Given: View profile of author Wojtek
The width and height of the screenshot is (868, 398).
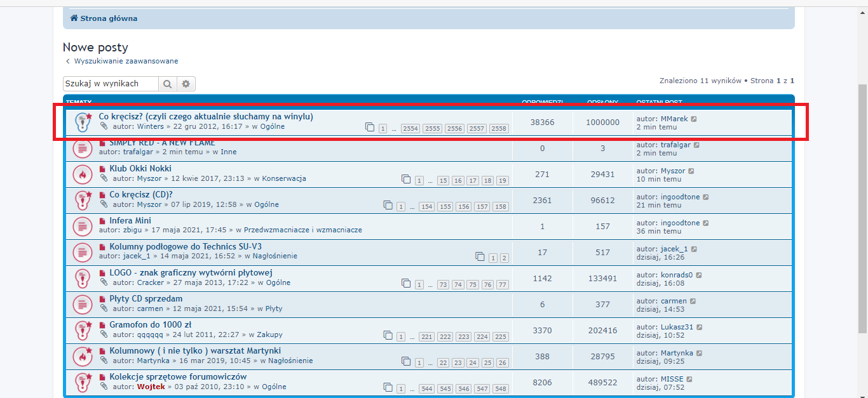Looking at the screenshot, I should (150, 387).
